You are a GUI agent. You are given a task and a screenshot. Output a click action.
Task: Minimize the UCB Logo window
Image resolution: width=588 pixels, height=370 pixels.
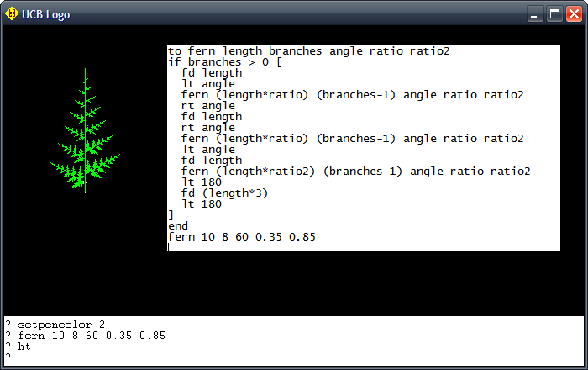coord(535,14)
